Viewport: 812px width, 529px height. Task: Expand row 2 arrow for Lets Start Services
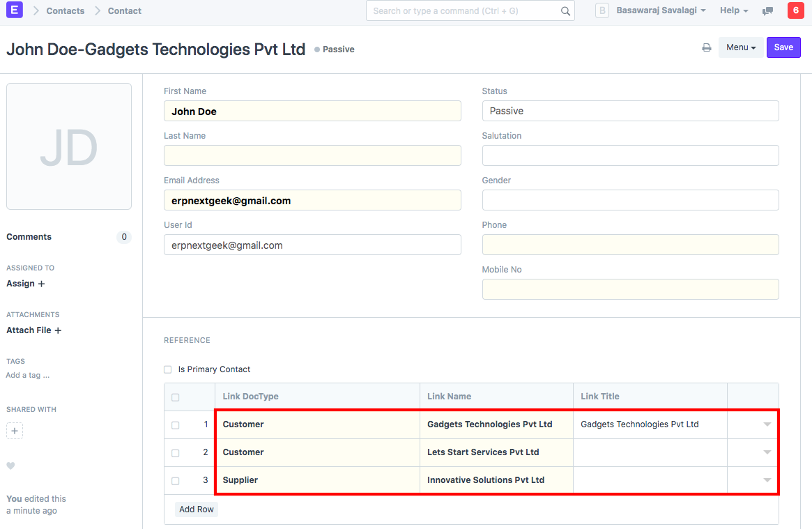click(767, 452)
